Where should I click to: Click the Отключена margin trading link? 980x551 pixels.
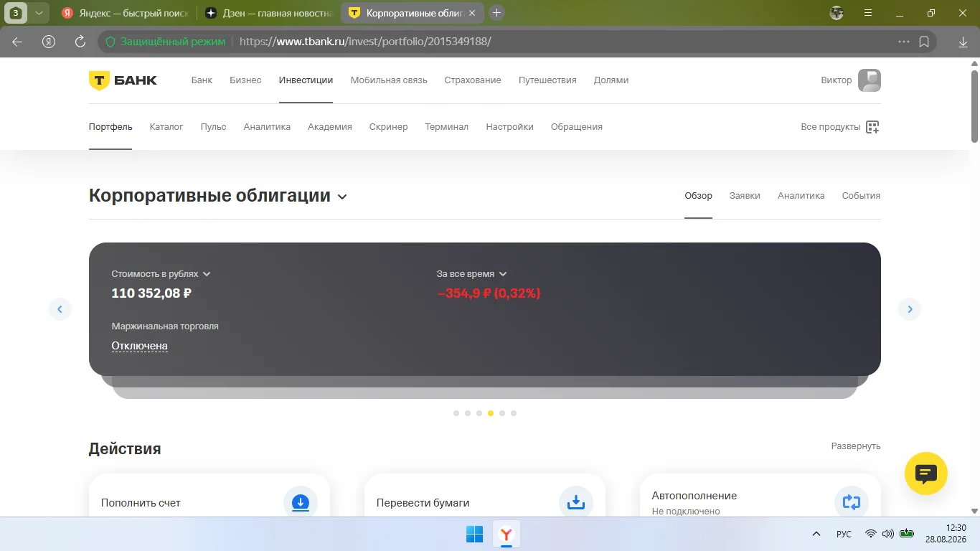point(140,346)
